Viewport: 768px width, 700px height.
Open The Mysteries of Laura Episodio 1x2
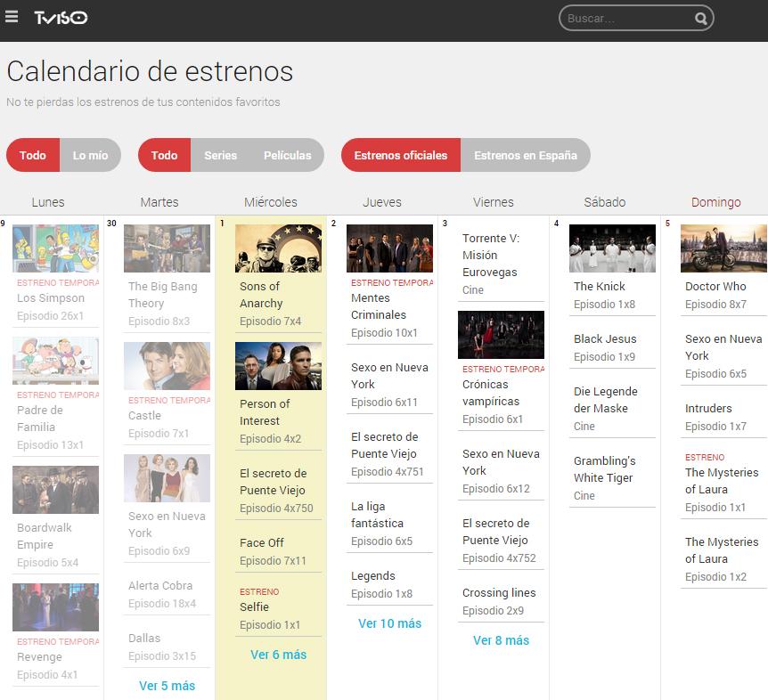pos(722,550)
